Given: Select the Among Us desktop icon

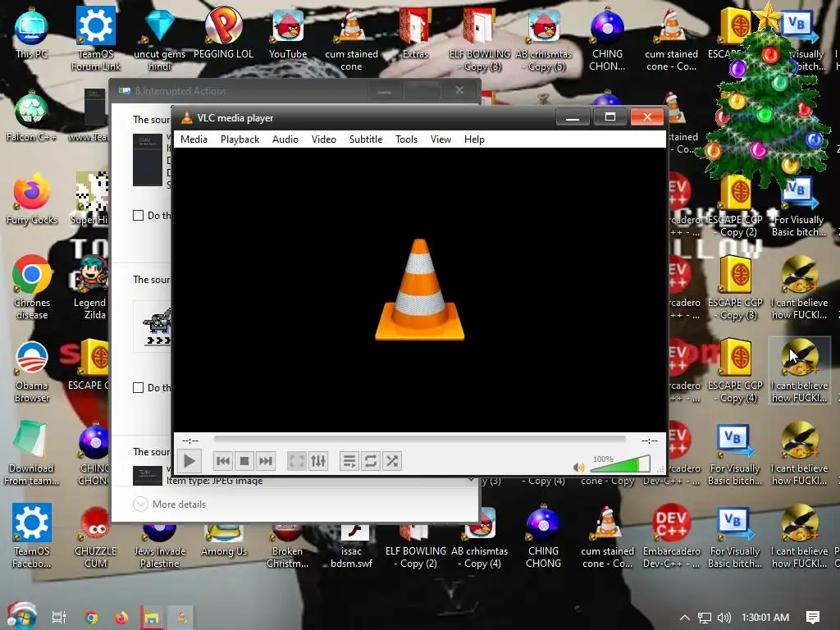Looking at the screenshot, I should coord(224,541).
